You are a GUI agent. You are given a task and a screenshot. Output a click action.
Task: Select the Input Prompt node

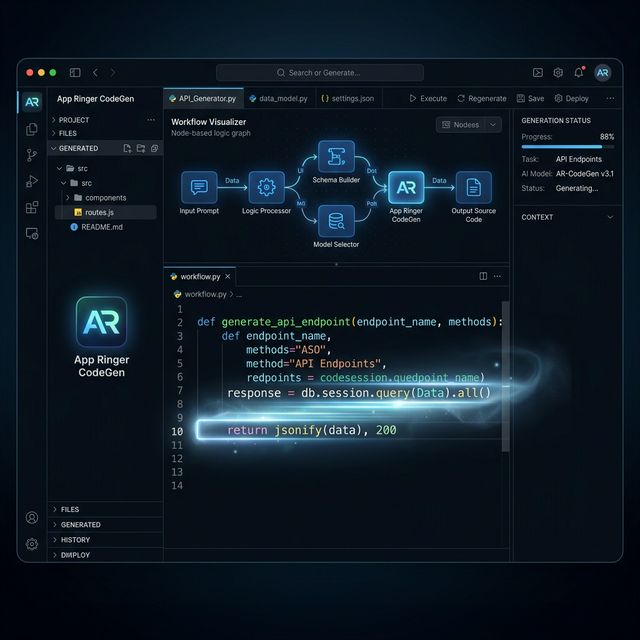[x=199, y=187]
